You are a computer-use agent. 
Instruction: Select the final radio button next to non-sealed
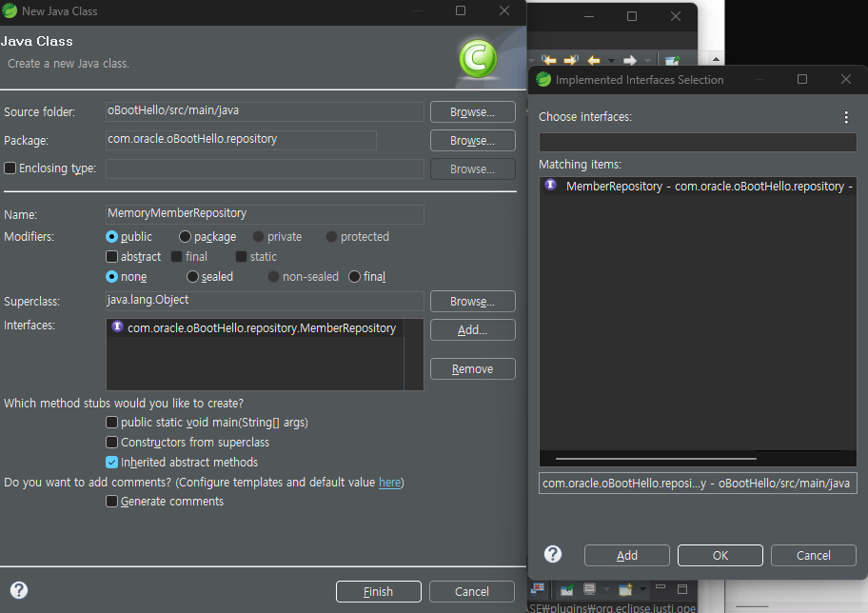click(354, 276)
